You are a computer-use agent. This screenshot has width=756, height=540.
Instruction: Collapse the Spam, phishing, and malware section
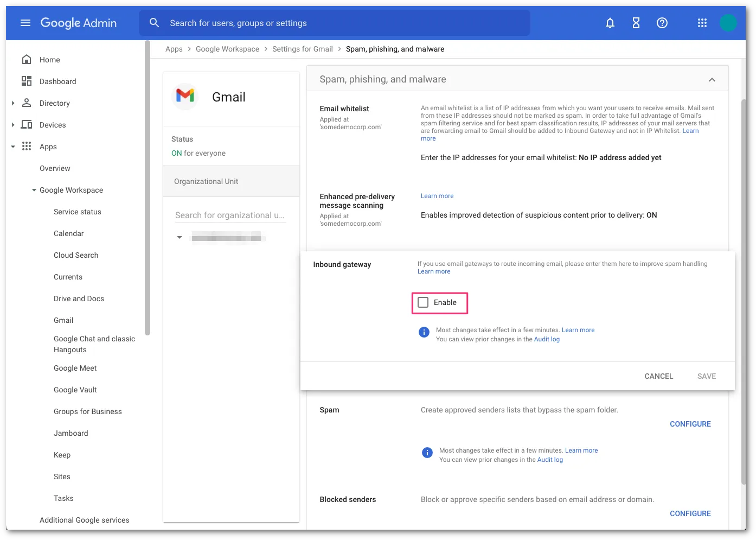[712, 79]
